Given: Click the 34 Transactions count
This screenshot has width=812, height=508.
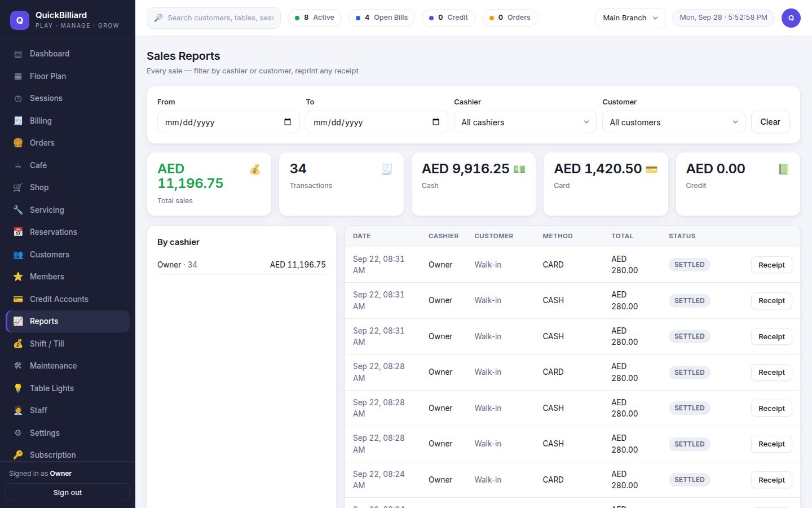Looking at the screenshot, I should [x=298, y=169].
